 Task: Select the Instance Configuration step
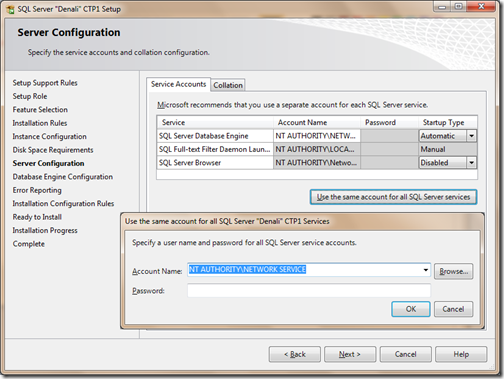click(49, 136)
